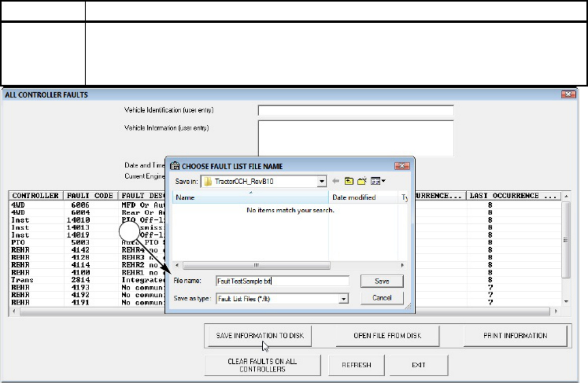This screenshot has width=588, height=383.
Task: Close the ALL CONTROLLER FAULTS window
Action: click(x=568, y=95)
